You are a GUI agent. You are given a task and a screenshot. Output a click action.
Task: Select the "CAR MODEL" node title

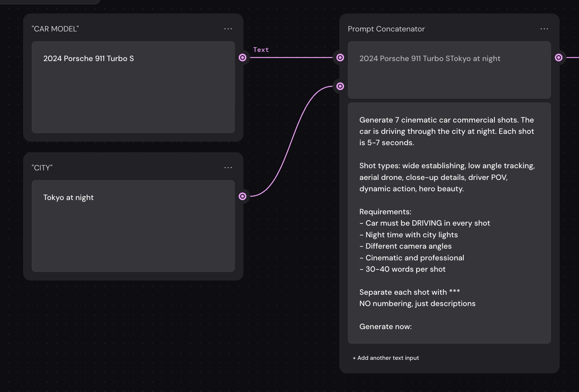point(55,29)
